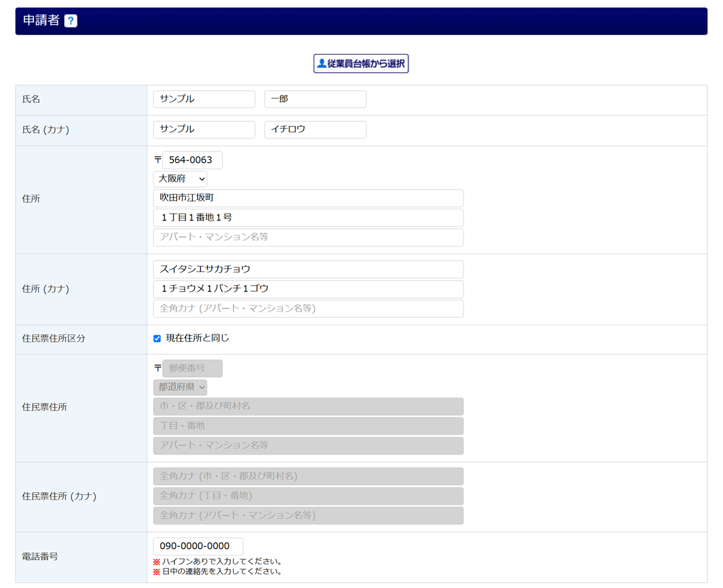Select the street field １丁目１番地１号
This screenshot has width=723, height=588.
pos(308,218)
